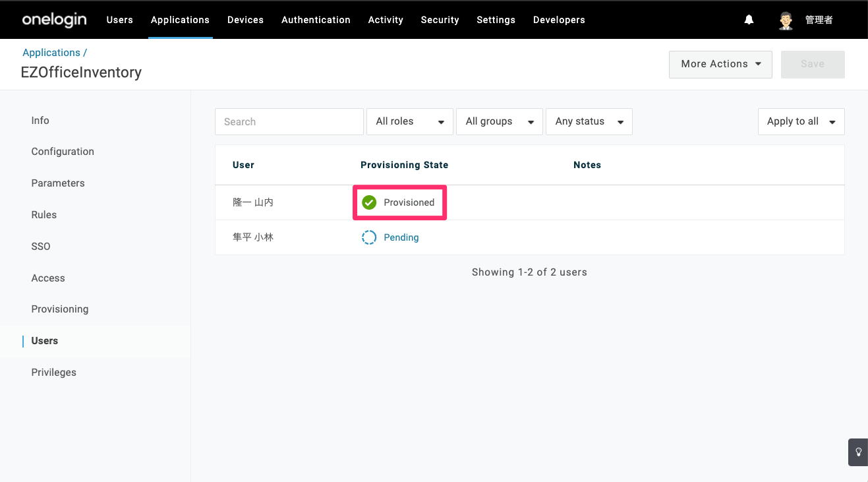Click the Provisioned status text

[x=409, y=202]
